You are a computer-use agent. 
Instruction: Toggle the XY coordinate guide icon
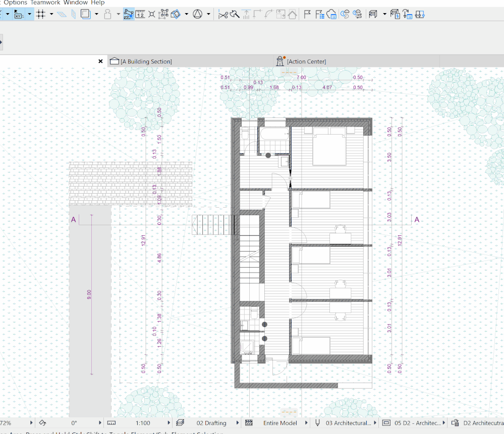tap(19, 15)
